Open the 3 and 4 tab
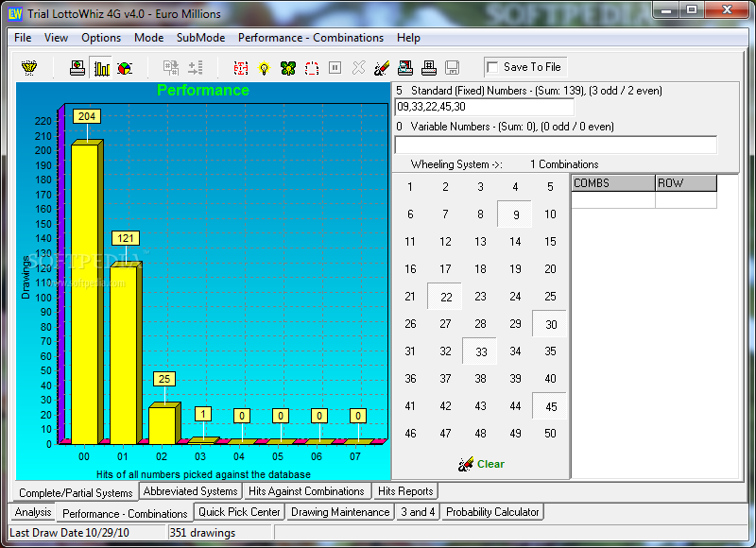The width and height of the screenshot is (756, 548). [x=418, y=512]
